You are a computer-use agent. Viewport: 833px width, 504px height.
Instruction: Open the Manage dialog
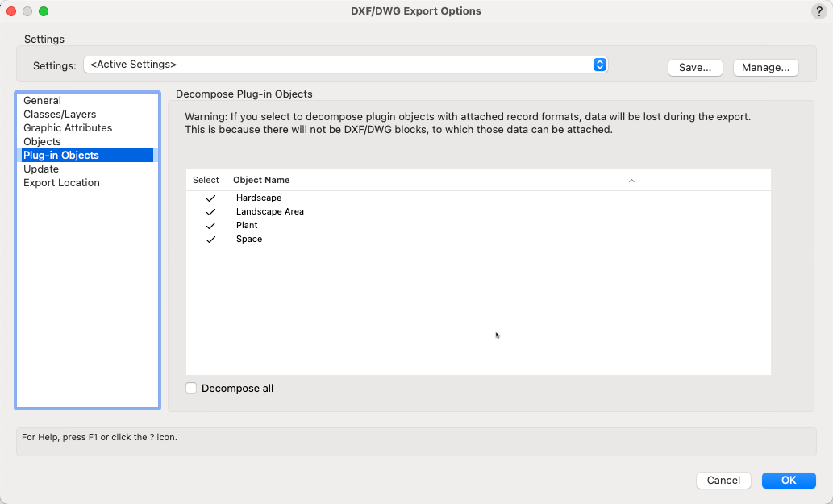[764, 67]
